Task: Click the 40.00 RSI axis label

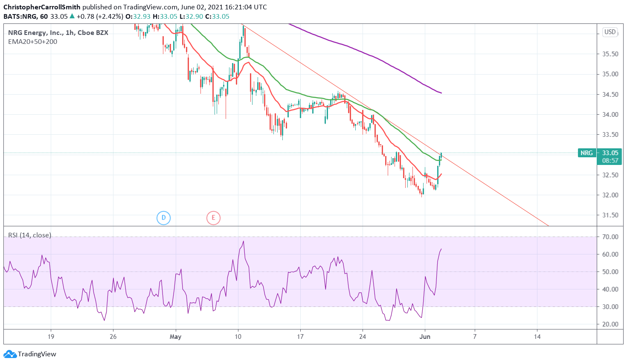Action: pos(610,289)
